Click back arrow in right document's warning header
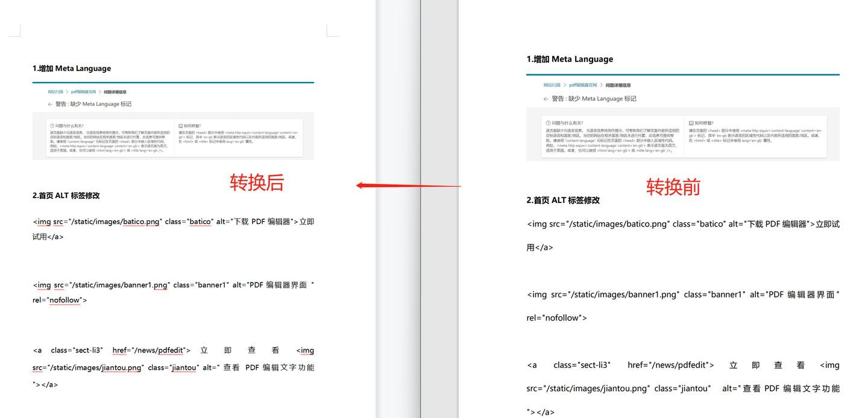The image size is (868, 418). pyautogui.click(x=546, y=99)
